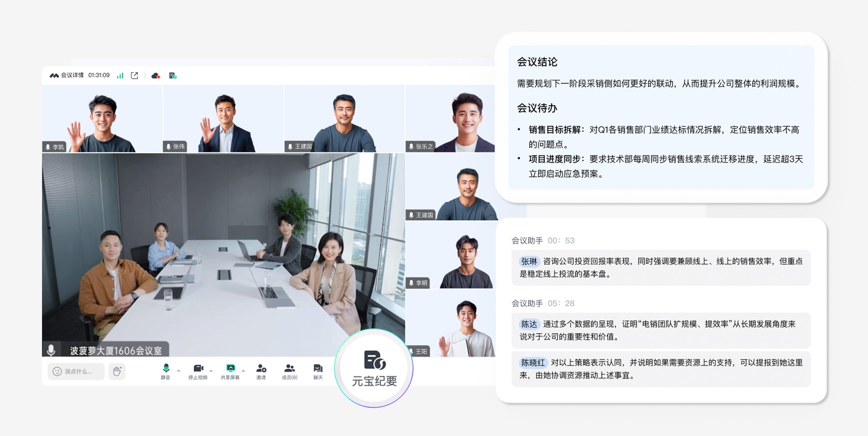
Task: Click the 陈晓红 name tag in transcript
Action: (533, 363)
